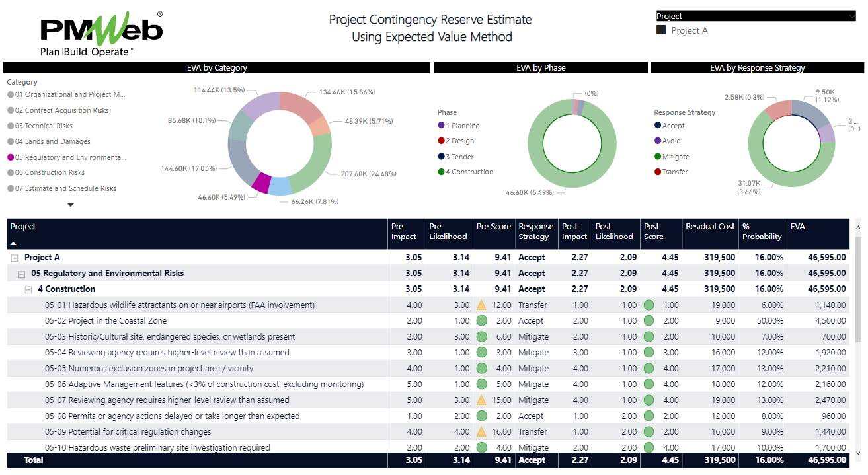Click table scrollbar up arrow

click(x=857, y=227)
